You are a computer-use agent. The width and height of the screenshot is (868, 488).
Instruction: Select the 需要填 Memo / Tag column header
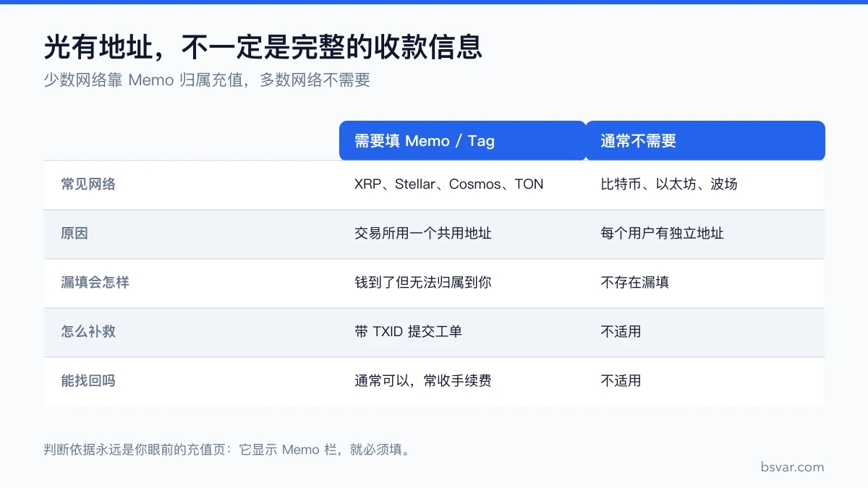tap(462, 140)
